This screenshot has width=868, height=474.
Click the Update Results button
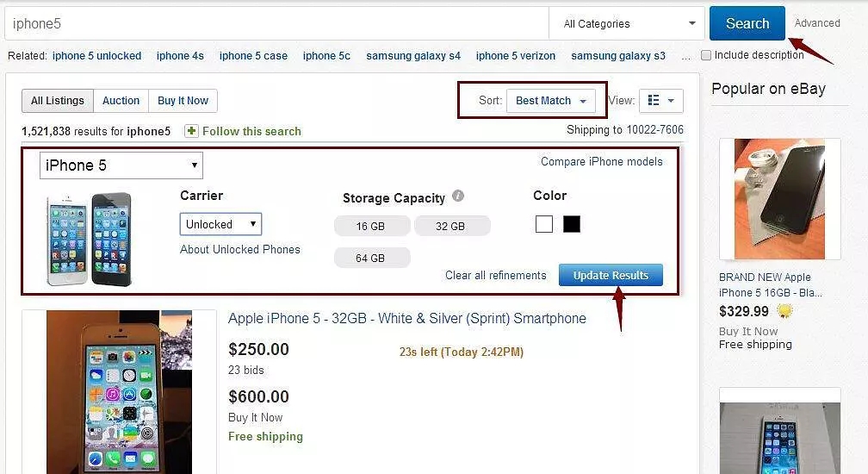click(611, 275)
